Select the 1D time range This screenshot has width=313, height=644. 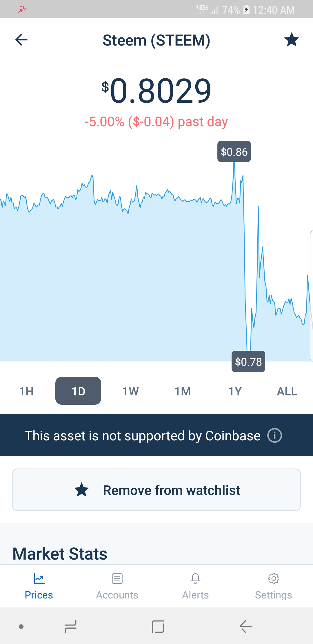point(78,391)
